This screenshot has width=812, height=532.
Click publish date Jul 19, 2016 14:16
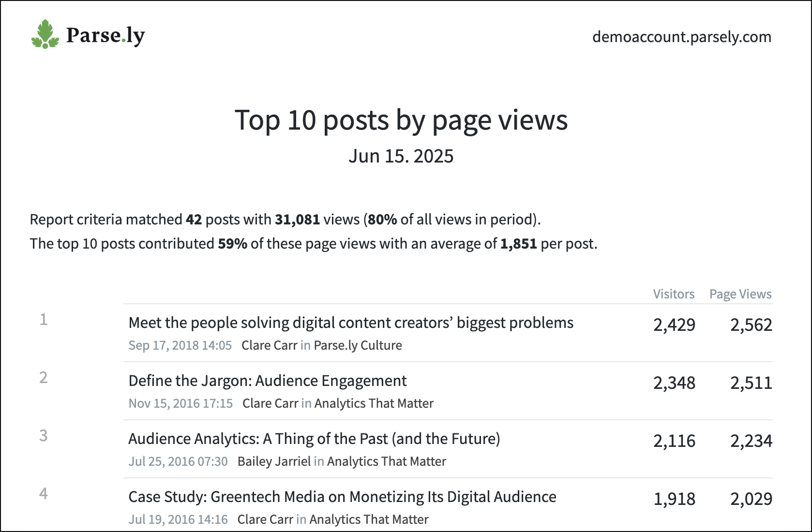pos(178,519)
